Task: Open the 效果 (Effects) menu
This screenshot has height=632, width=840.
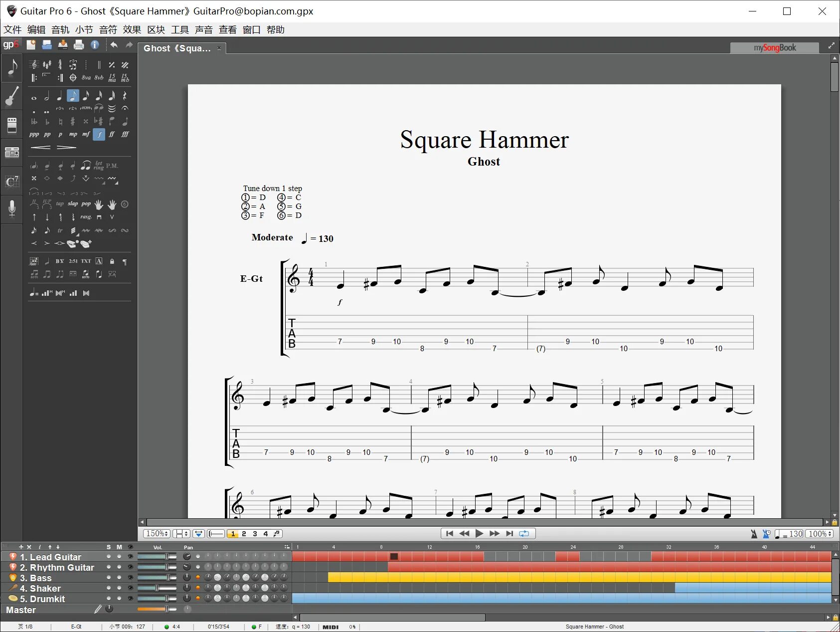Action: (x=132, y=30)
